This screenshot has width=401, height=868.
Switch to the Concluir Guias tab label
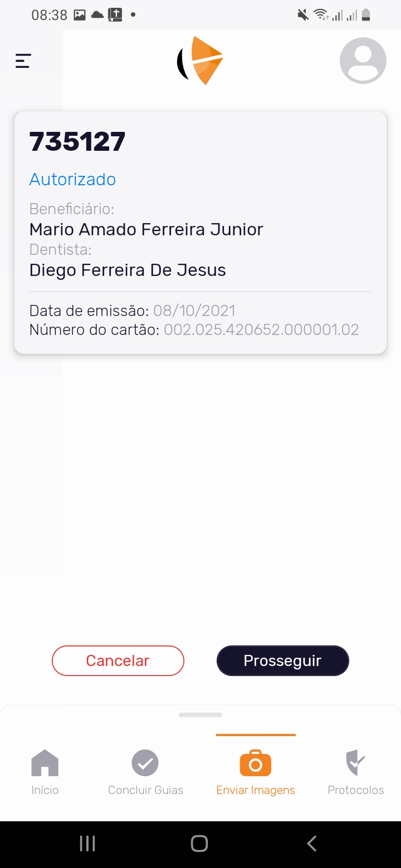coord(145,790)
